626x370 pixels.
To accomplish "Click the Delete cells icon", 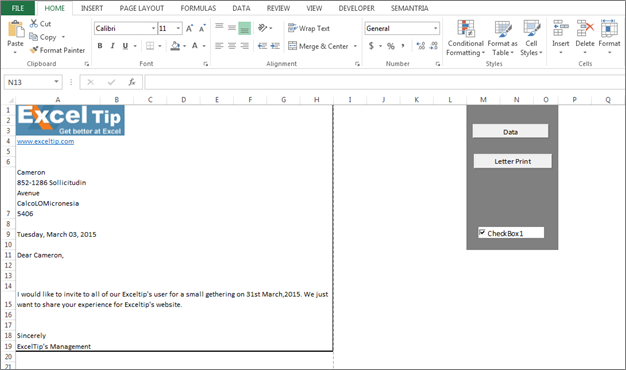I will tap(585, 29).
